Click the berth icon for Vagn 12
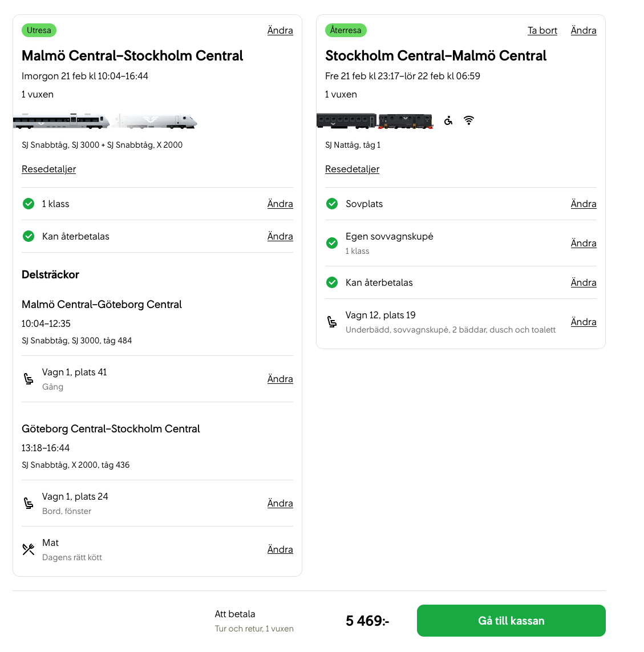This screenshot has width=644, height=652. click(x=332, y=322)
